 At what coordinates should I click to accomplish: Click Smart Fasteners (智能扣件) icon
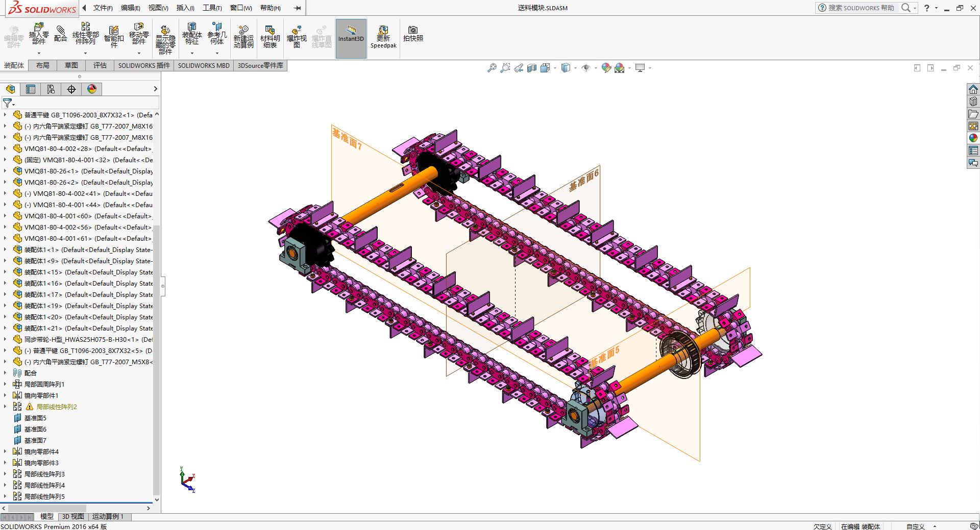(113, 36)
